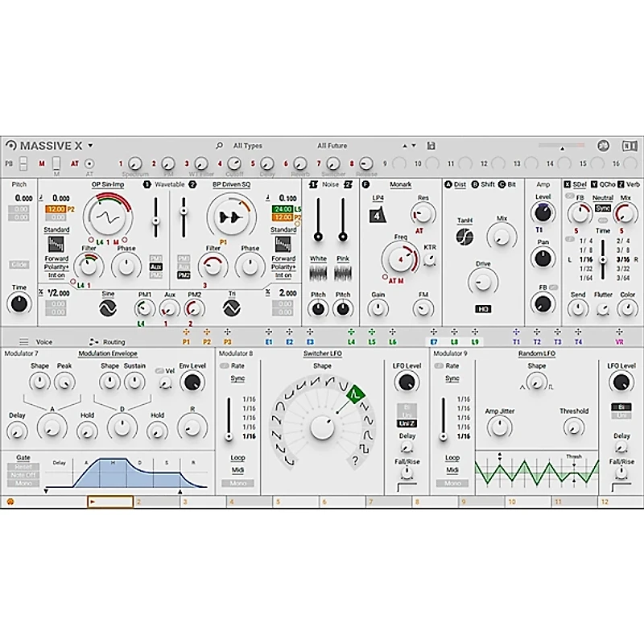
Task: Click the Mono button in Modulator 8
Action: click(237, 483)
